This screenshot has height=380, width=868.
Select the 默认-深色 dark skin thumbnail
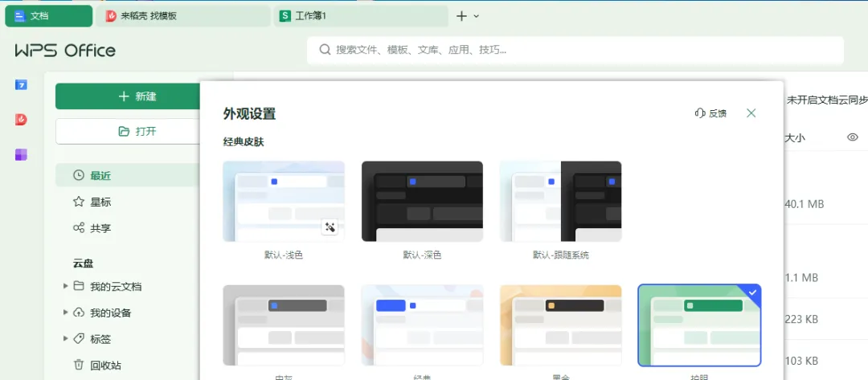pyautogui.click(x=422, y=202)
